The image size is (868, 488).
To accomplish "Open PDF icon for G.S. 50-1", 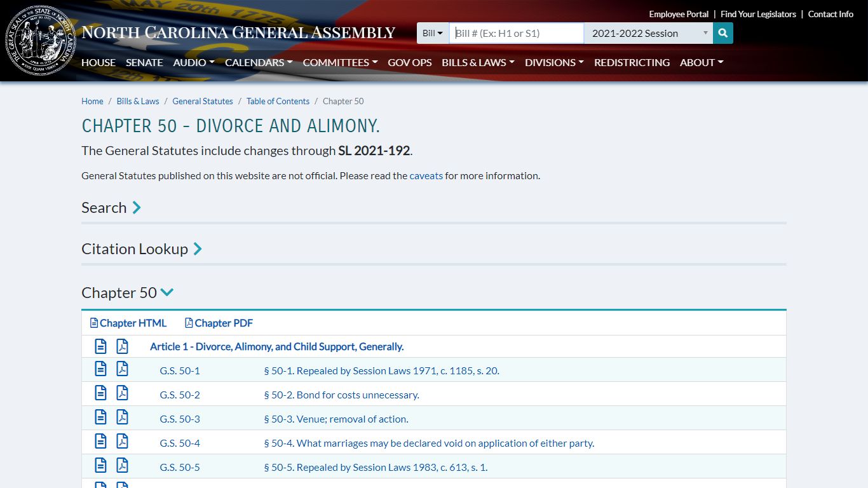I will (122, 369).
